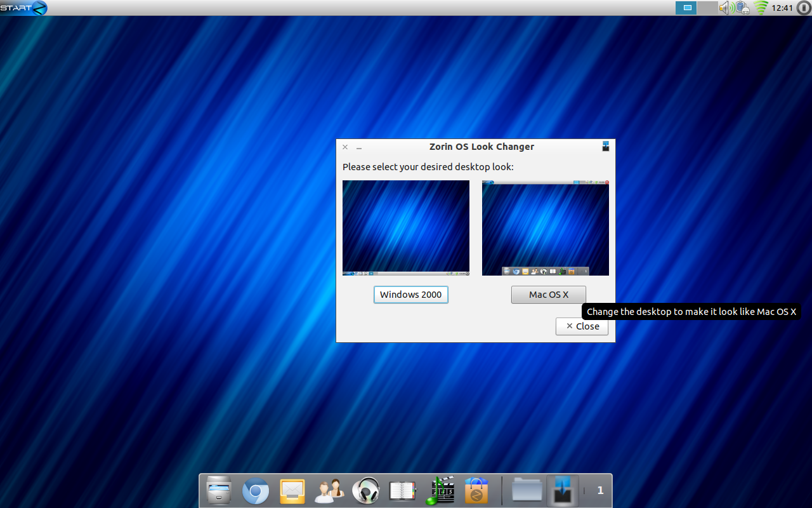The image size is (812, 508).
Task: Open the mail envelope app in dock
Action: click(292, 491)
